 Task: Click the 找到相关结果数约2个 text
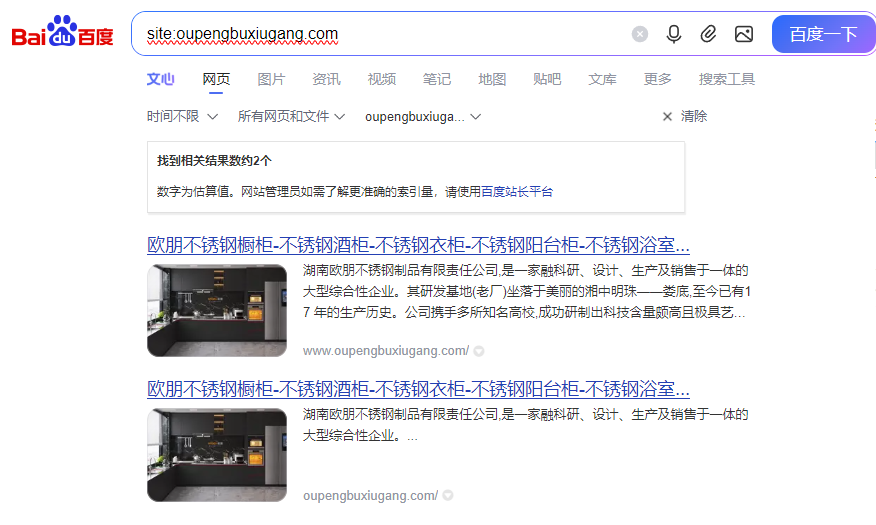[x=214, y=161]
